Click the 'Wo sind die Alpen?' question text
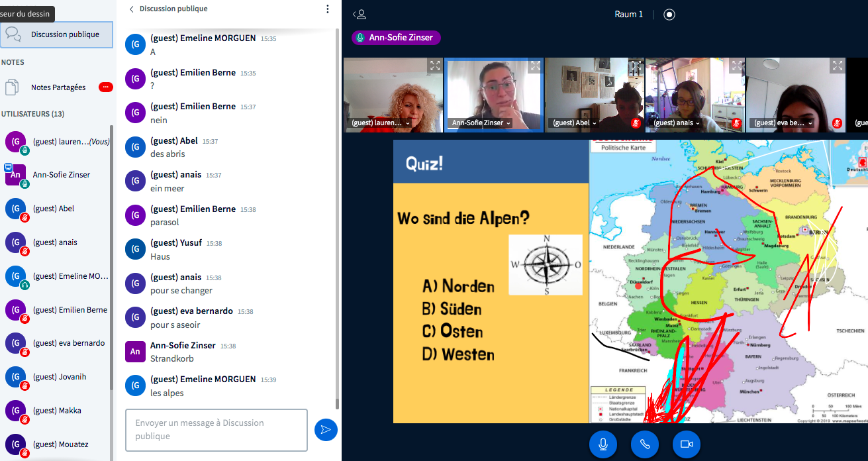This screenshot has width=868, height=461. pyautogui.click(x=463, y=218)
